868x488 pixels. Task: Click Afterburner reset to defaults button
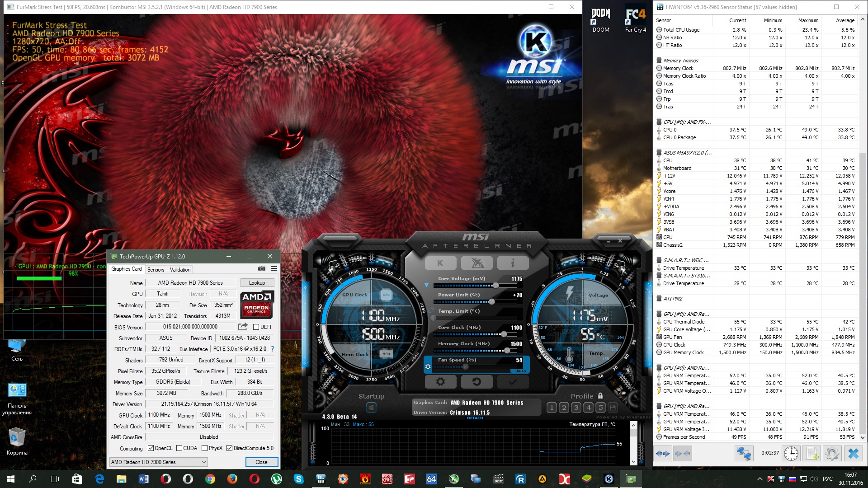tap(476, 382)
